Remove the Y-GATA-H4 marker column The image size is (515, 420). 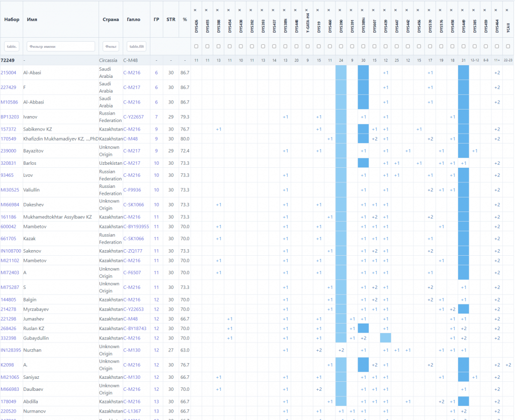pos(307,10)
